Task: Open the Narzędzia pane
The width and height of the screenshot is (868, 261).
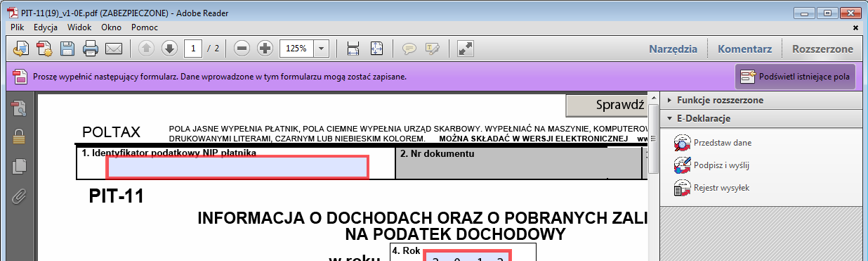Action: click(x=673, y=49)
